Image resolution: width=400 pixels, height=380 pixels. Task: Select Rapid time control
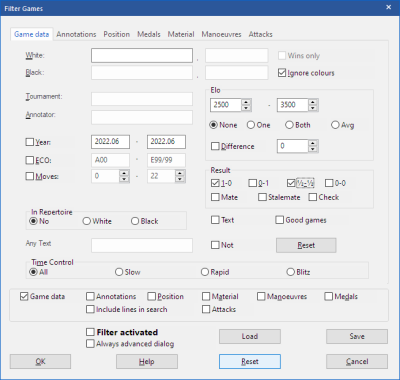(205, 272)
